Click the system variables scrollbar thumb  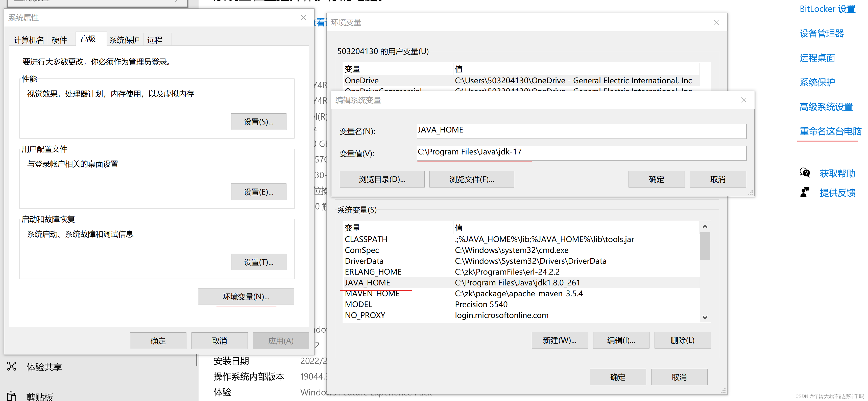click(705, 246)
